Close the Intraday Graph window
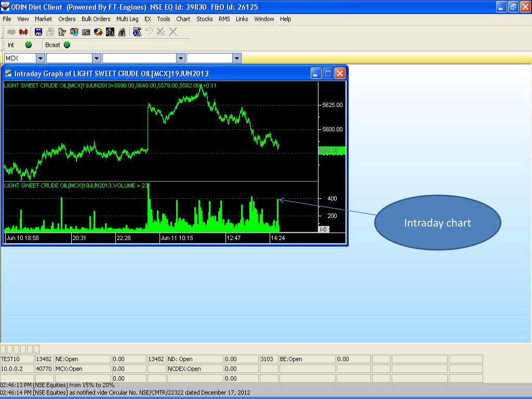The width and height of the screenshot is (532, 399). [340, 73]
